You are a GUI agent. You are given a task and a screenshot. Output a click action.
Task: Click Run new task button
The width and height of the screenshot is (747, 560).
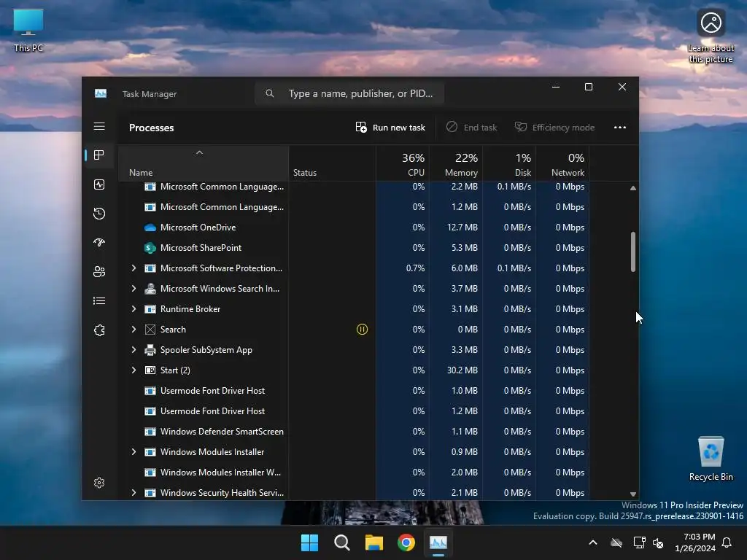pyautogui.click(x=390, y=128)
